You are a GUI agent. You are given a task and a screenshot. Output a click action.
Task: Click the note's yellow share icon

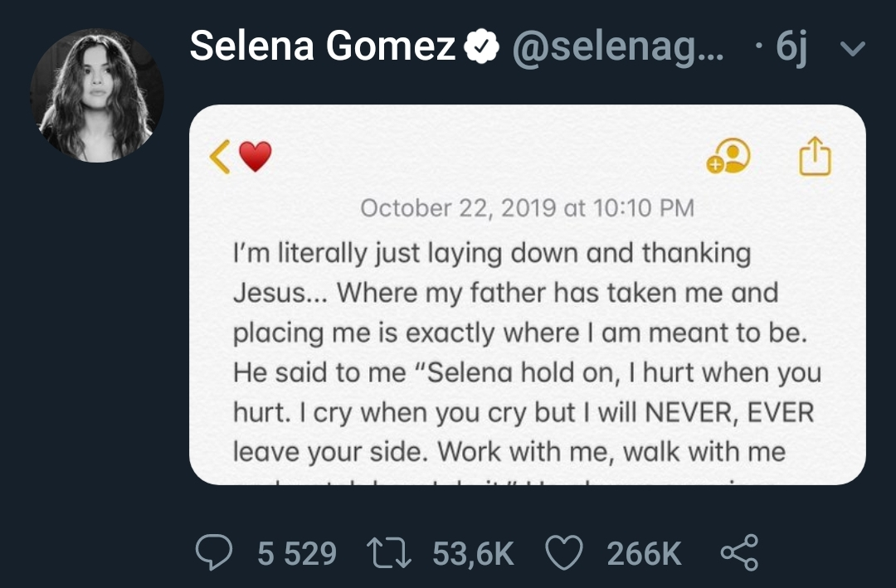pyautogui.click(x=815, y=155)
